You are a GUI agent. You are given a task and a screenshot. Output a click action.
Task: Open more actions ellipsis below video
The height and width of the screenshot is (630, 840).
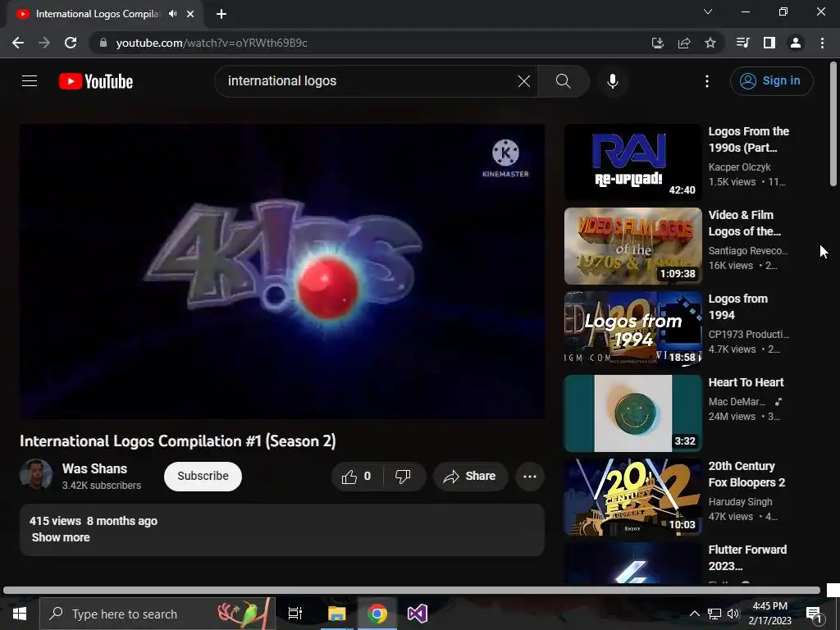point(530,477)
